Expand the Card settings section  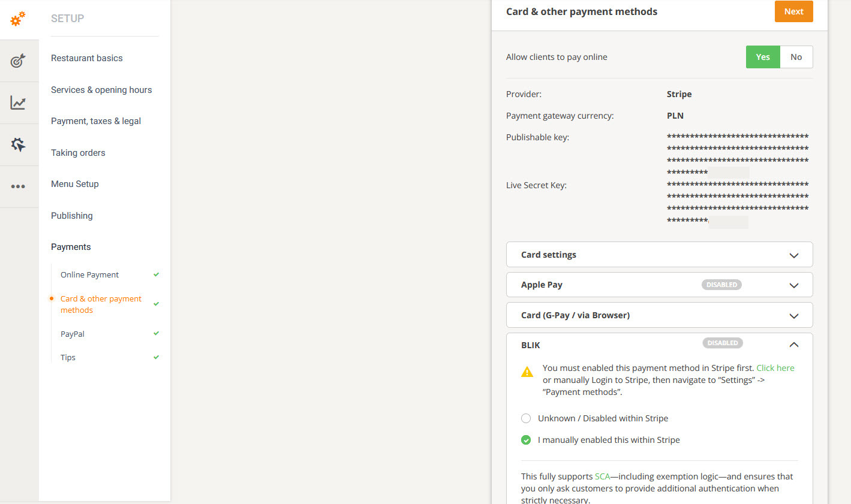[660, 255]
